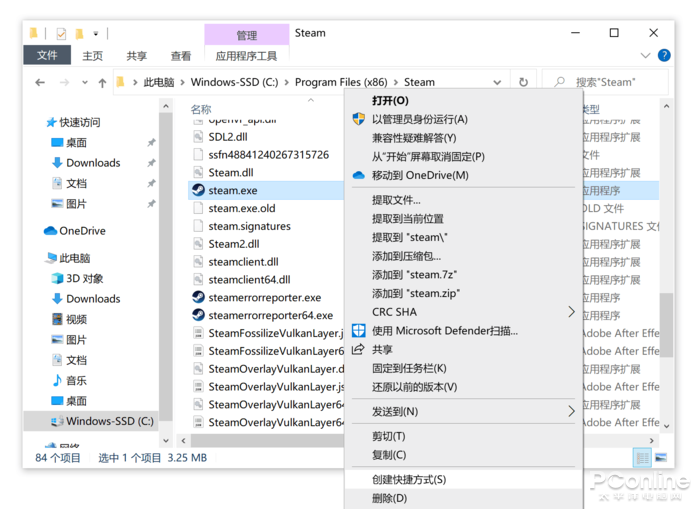Switch to details view icon
Viewport: 700px width, 509px height.
tap(642, 458)
